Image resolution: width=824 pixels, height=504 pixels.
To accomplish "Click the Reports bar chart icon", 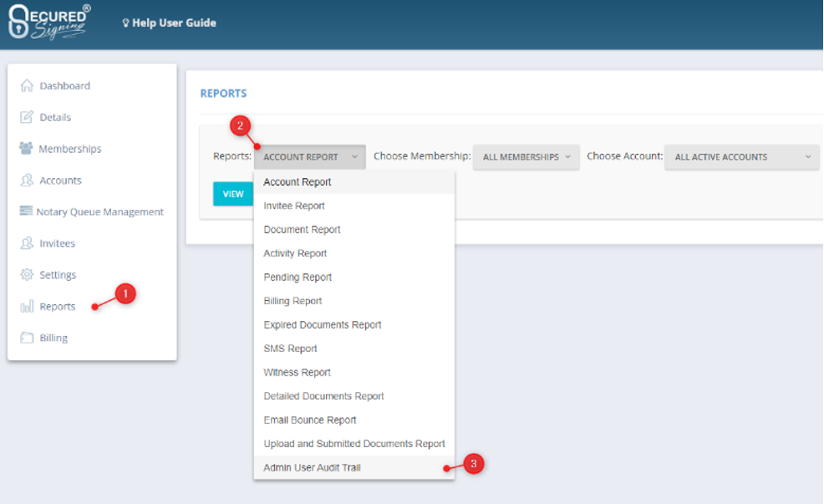I will 27,307.
